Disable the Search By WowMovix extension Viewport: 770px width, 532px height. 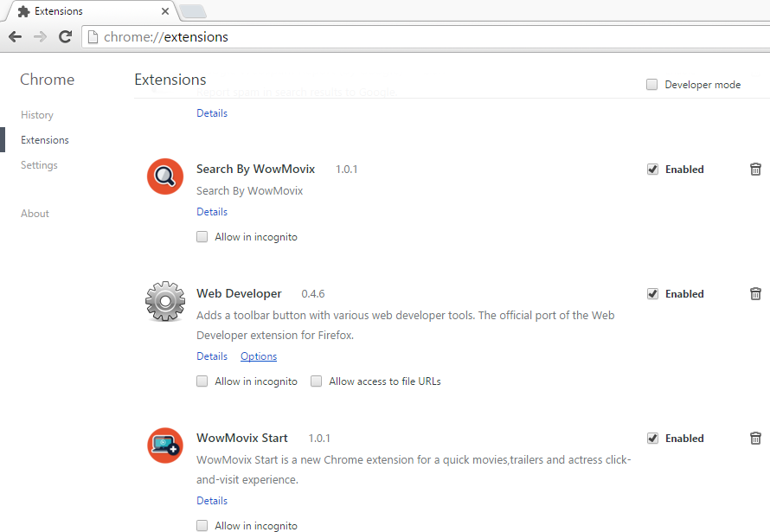pos(653,170)
